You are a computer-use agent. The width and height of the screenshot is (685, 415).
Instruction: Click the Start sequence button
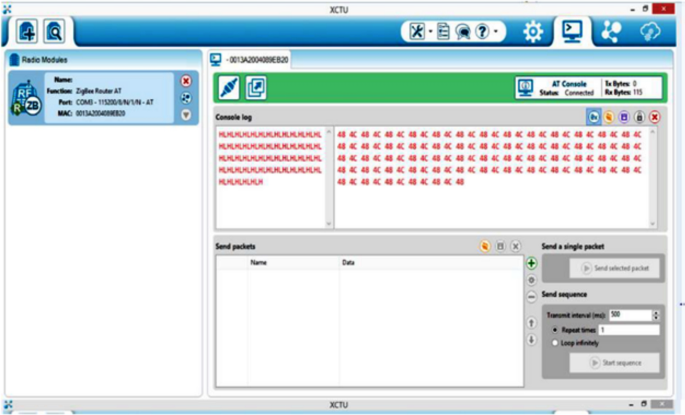(614, 363)
